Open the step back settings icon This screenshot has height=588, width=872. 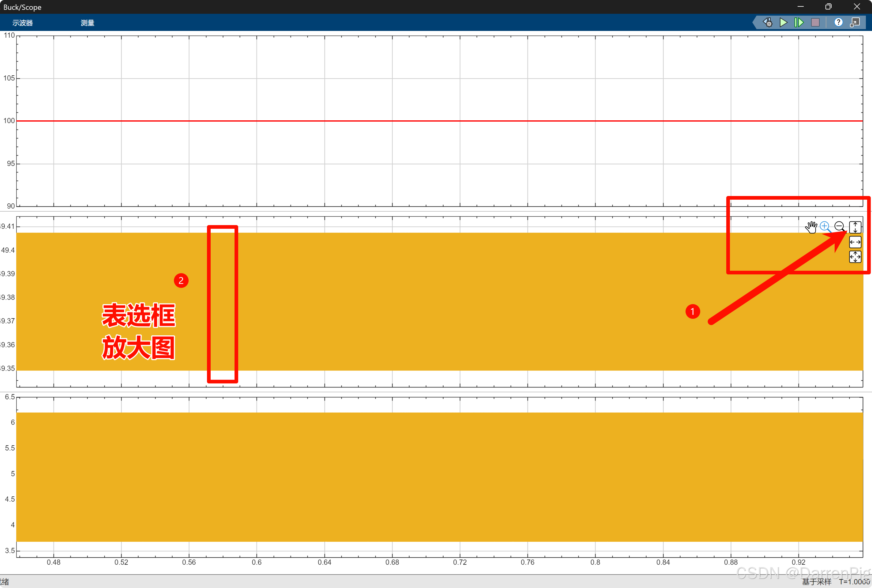(767, 22)
